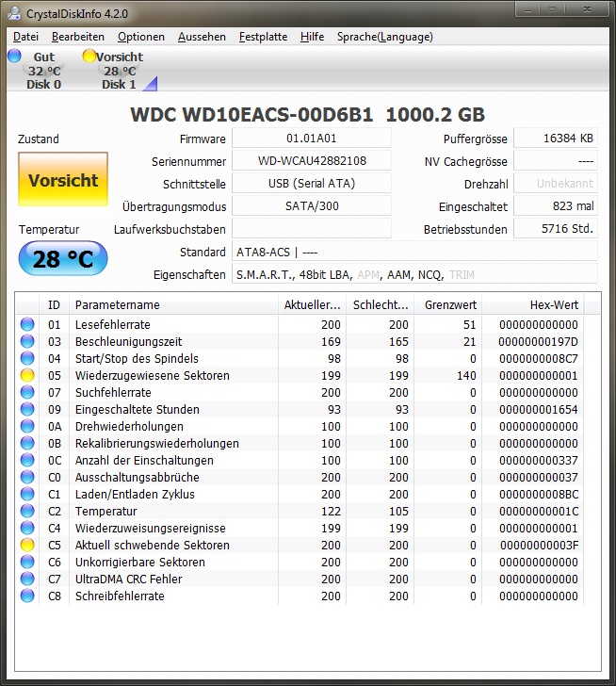616x686 pixels.
Task: Click the Eigenschaften field listing S.M.A.R.T.
Action: tap(414, 275)
